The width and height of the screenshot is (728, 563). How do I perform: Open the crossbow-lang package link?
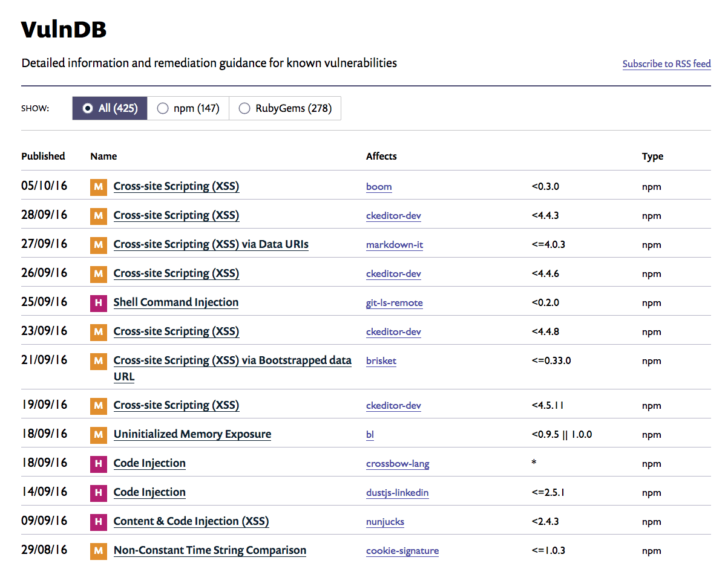click(398, 464)
